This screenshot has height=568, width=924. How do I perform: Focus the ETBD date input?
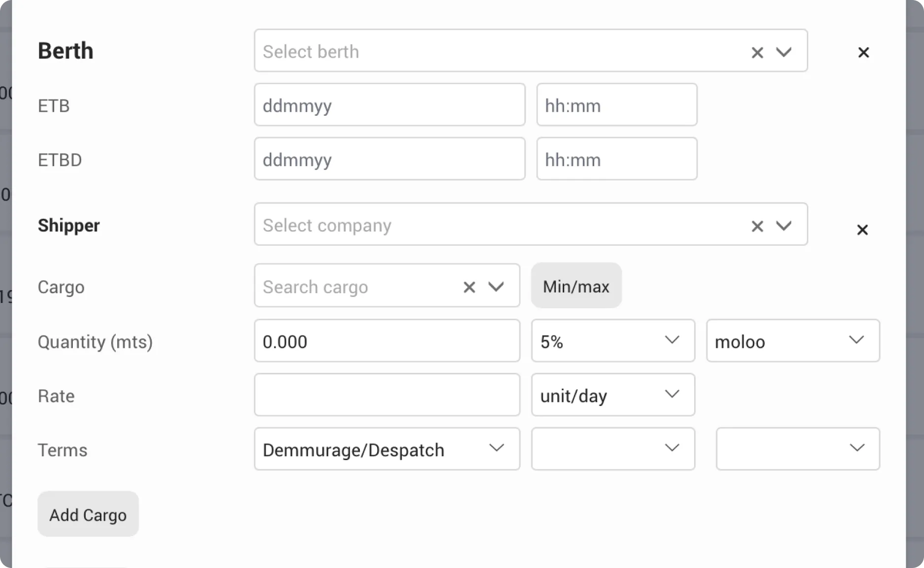tap(389, 159)
